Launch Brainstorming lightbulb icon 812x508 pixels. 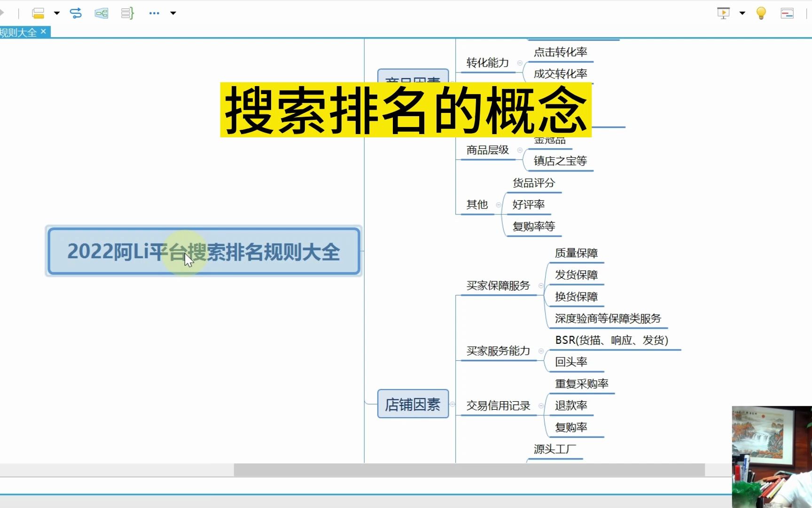[761, 13]
